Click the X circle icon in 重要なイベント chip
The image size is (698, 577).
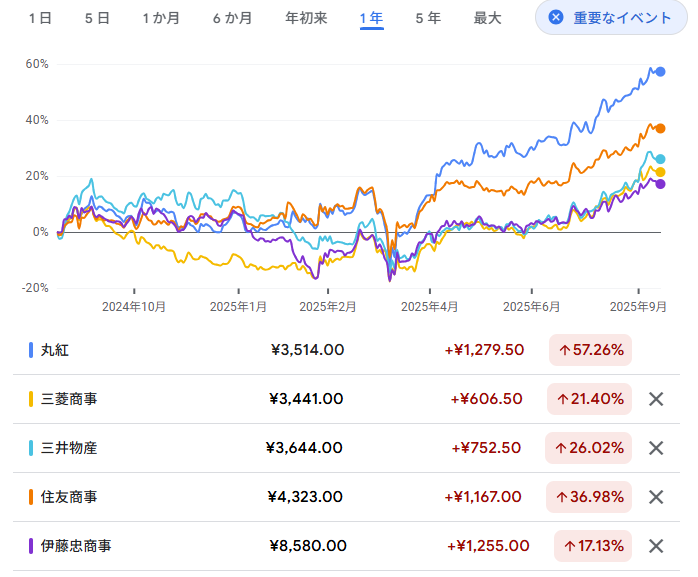pyautogui.click(x=556, y=18)
